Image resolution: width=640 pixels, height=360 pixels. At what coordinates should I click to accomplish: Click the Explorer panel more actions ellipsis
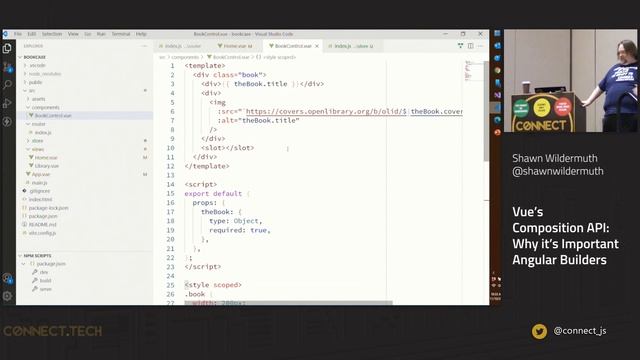(144, 46)
